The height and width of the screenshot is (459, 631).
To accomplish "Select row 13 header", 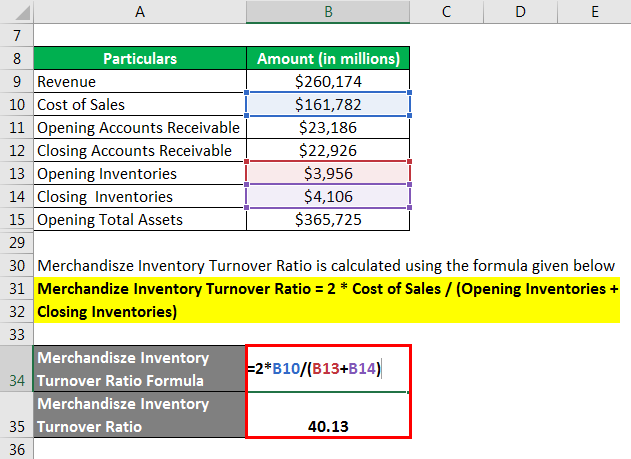I will [16, 173].
